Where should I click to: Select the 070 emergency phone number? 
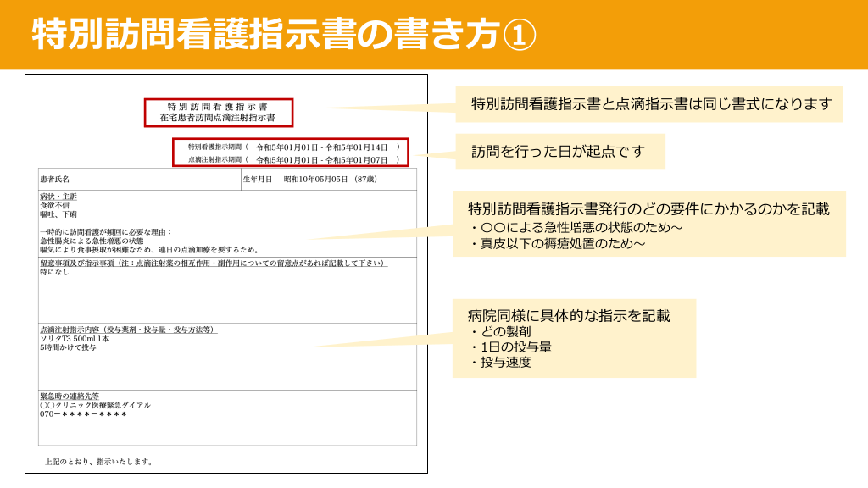pos(83,414)
